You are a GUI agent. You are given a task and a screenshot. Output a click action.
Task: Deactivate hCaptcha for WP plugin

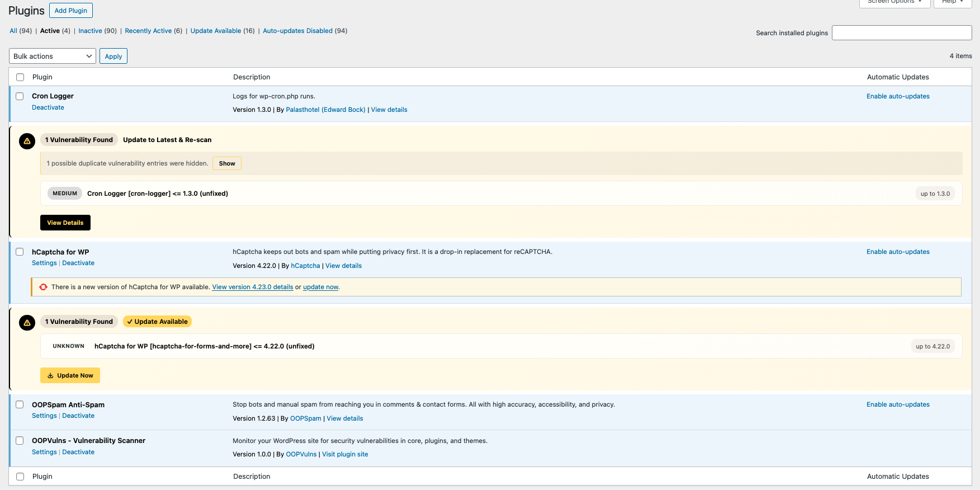pos(78,263)
